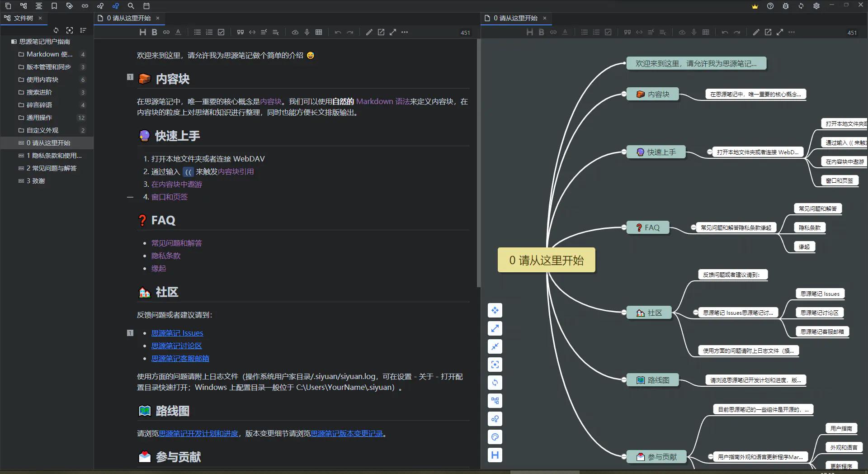
Task: Open the global search magnifier icon
Action: point(131,6)
